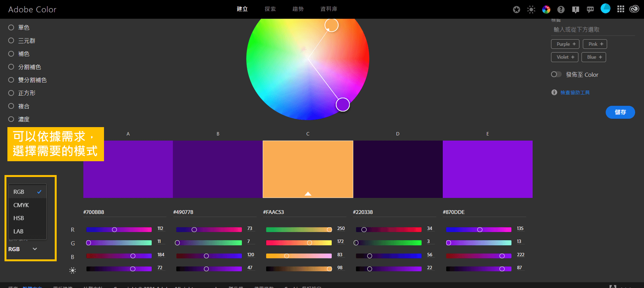
Task: Click hex value #700BB8
Action: 94,212
